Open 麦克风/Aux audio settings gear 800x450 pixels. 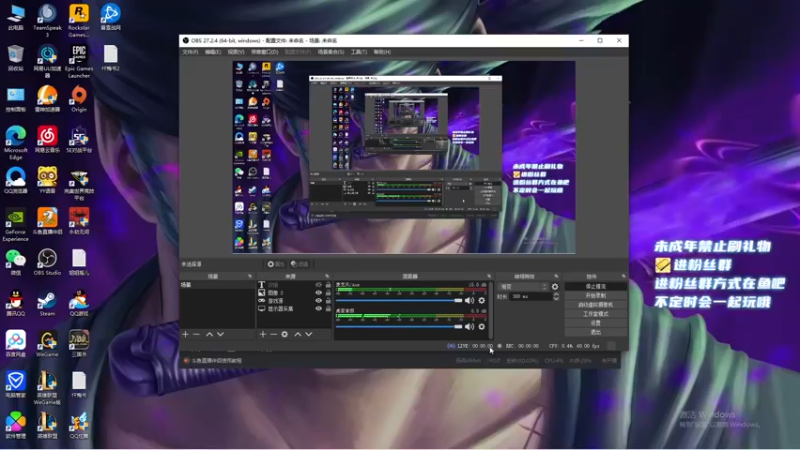click(x=482, y=301)
